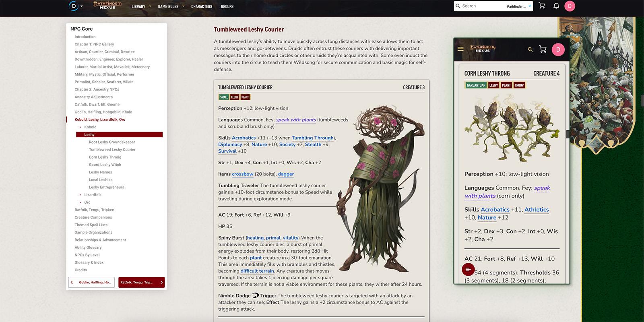Open the notifications bell
Viewport: 644px width, 322px height.
coord(556,6)
